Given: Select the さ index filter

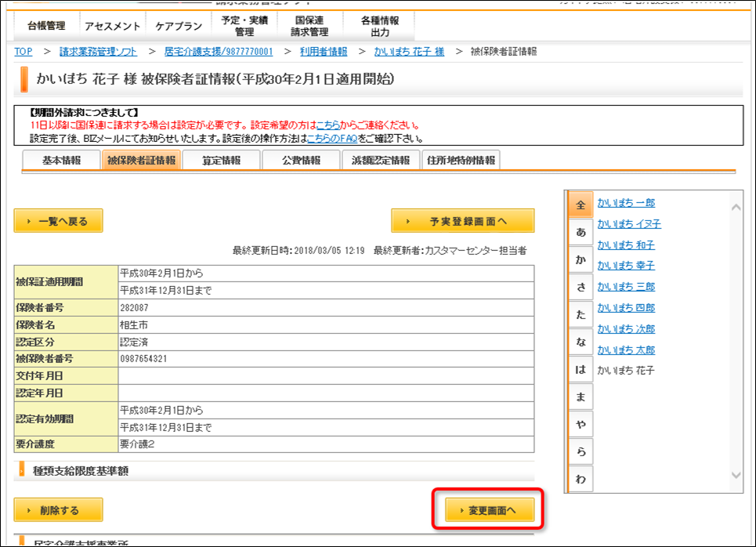Looking at the screenshot, I should tap(581, 288).
